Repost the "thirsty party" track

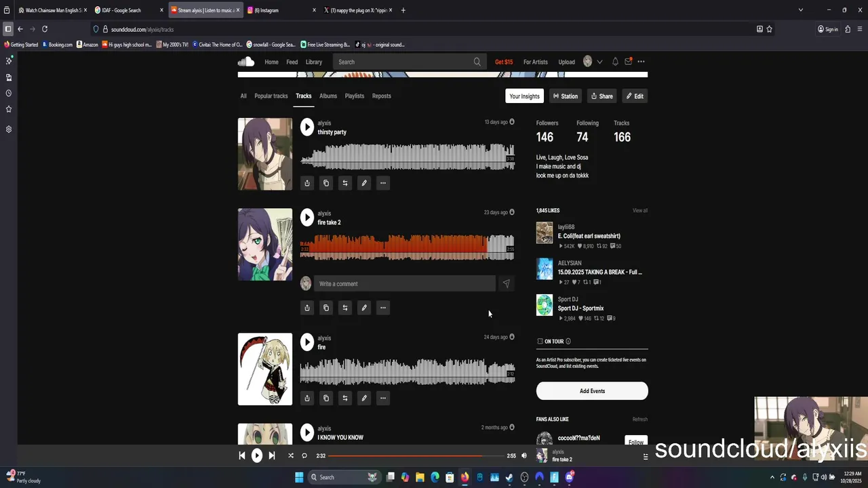[345, 183]
